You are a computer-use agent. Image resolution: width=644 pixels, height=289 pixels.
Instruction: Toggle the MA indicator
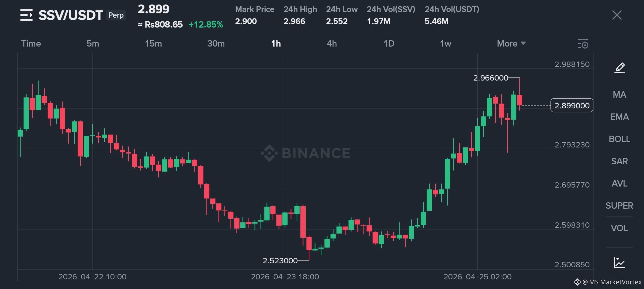point(619,95)
